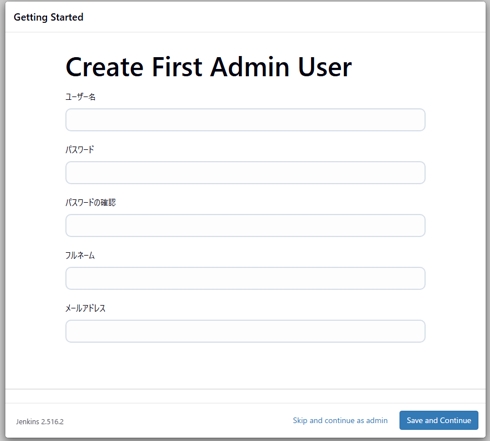490x441 pixels.
Task: Click the フルネーム label text
Action: [80, 255]
